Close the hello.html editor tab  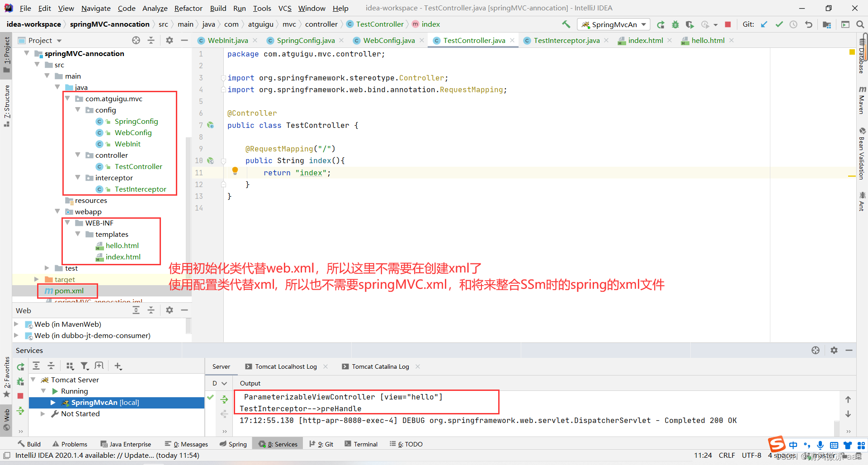[x=731, y=40]
